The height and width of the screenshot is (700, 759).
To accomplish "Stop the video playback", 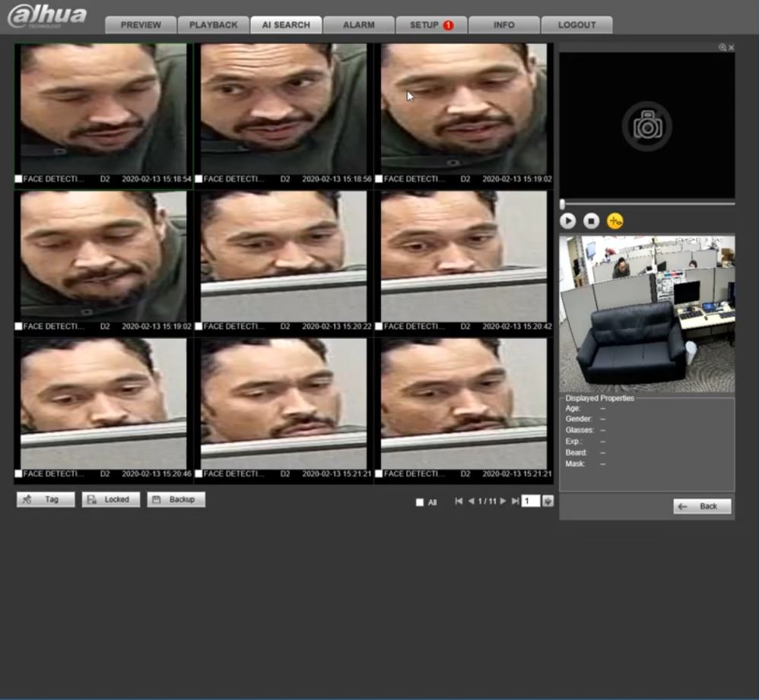I will (x=591, y=221).
